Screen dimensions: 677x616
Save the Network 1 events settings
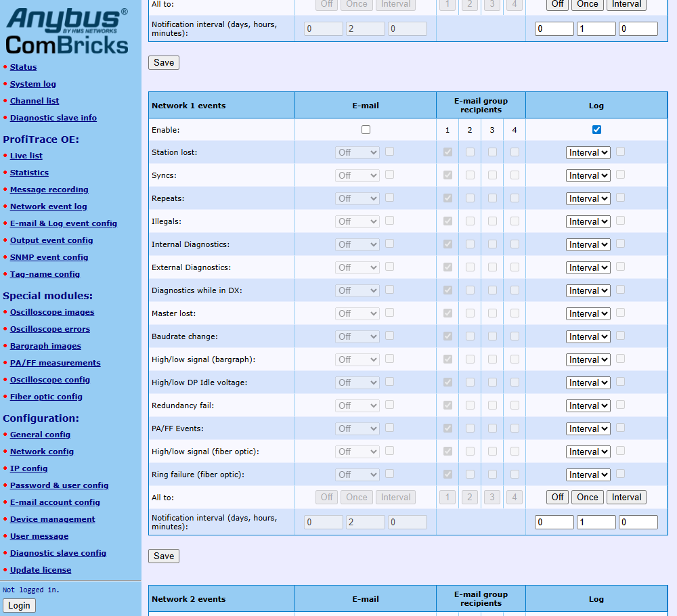[164, 556]
